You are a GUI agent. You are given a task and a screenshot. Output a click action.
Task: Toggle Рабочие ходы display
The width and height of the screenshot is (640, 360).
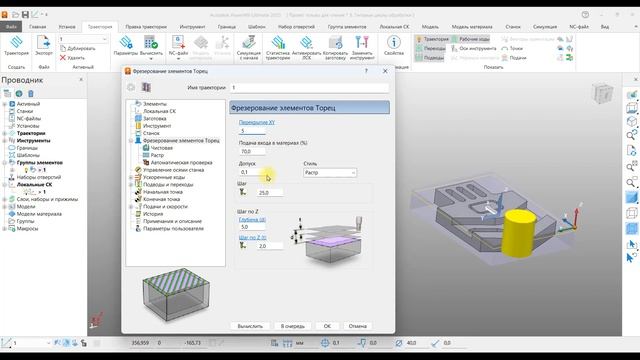click(x=470, y=39)
